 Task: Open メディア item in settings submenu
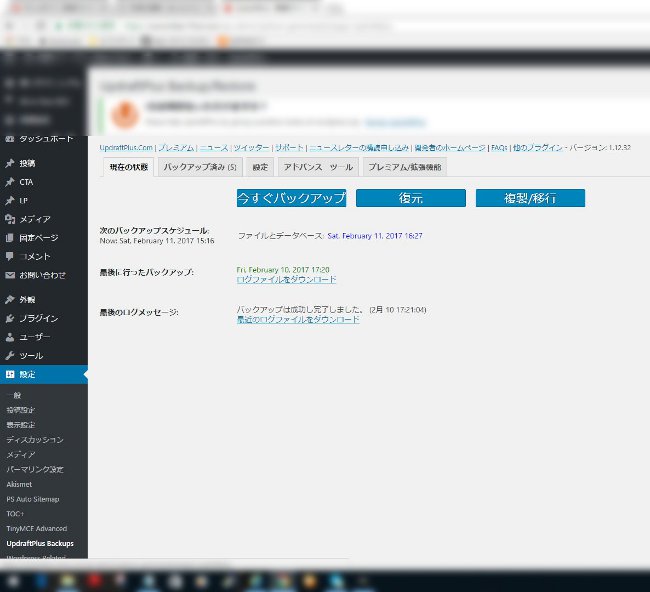tap(21, 455)
